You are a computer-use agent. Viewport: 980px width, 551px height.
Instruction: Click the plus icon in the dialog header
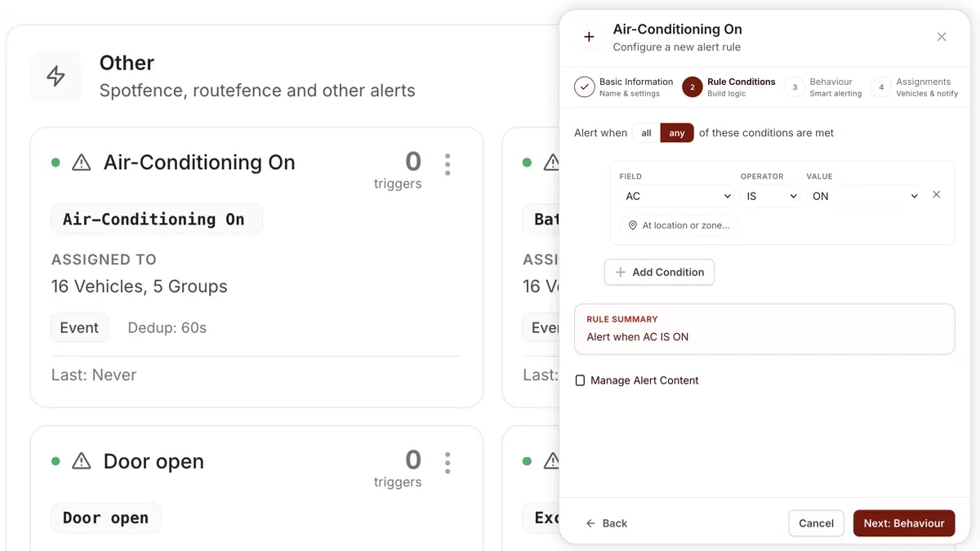tap(589, 37)
